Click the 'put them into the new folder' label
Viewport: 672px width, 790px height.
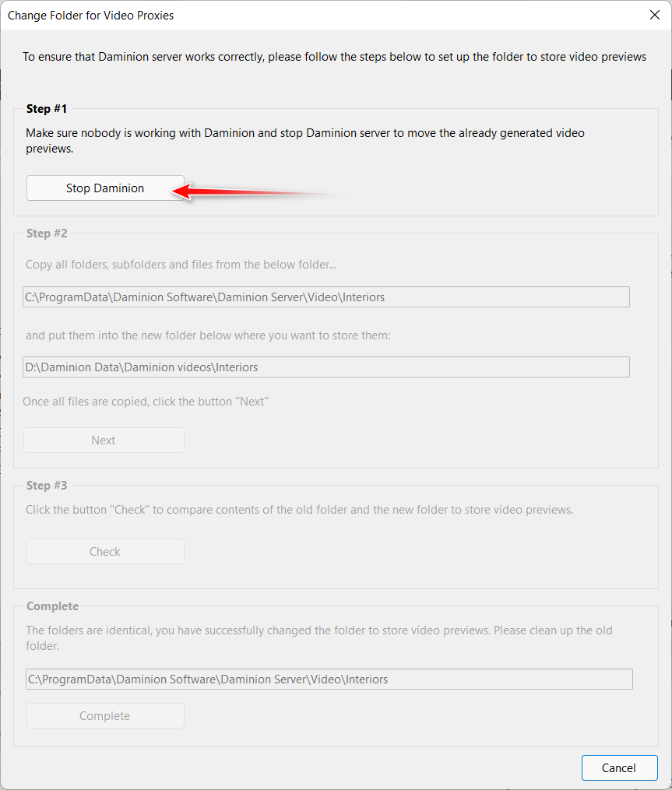point(208,335)
